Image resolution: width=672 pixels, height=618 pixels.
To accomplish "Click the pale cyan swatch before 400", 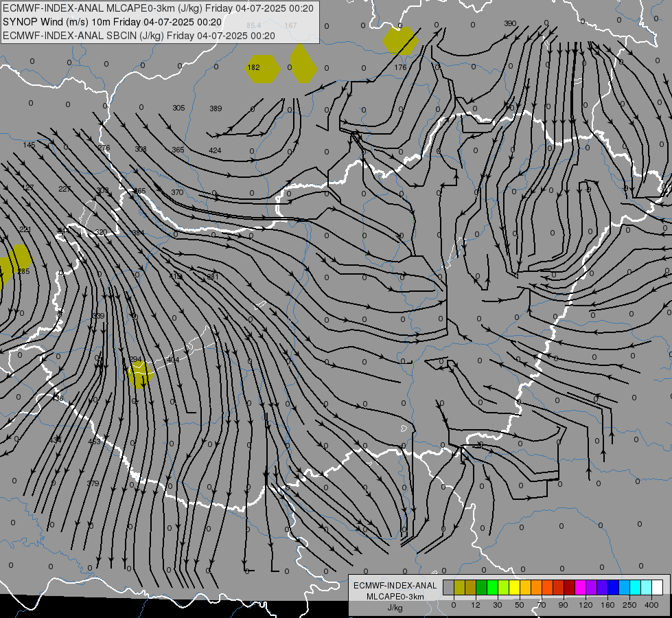I will tap(647, 588).
